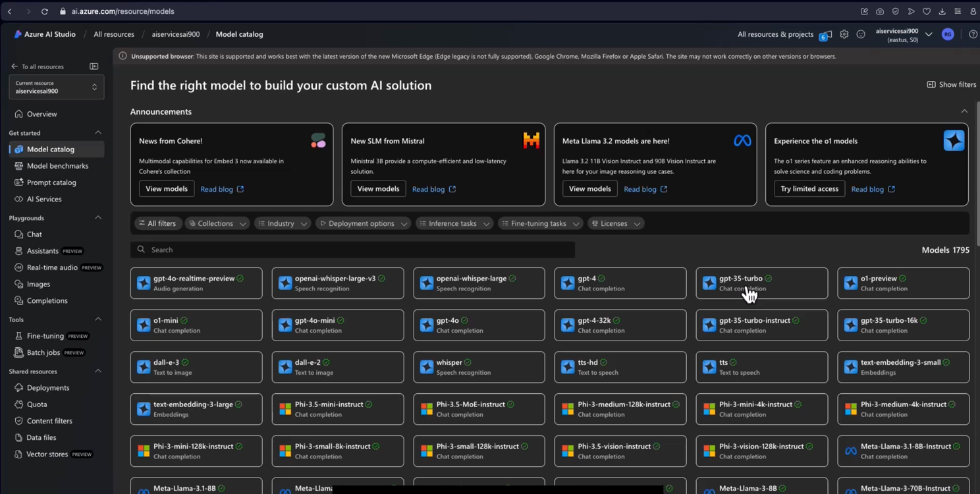Click the browser heart bookmark icon
This screenshot has height=494, width=980.
click(927, 11)
